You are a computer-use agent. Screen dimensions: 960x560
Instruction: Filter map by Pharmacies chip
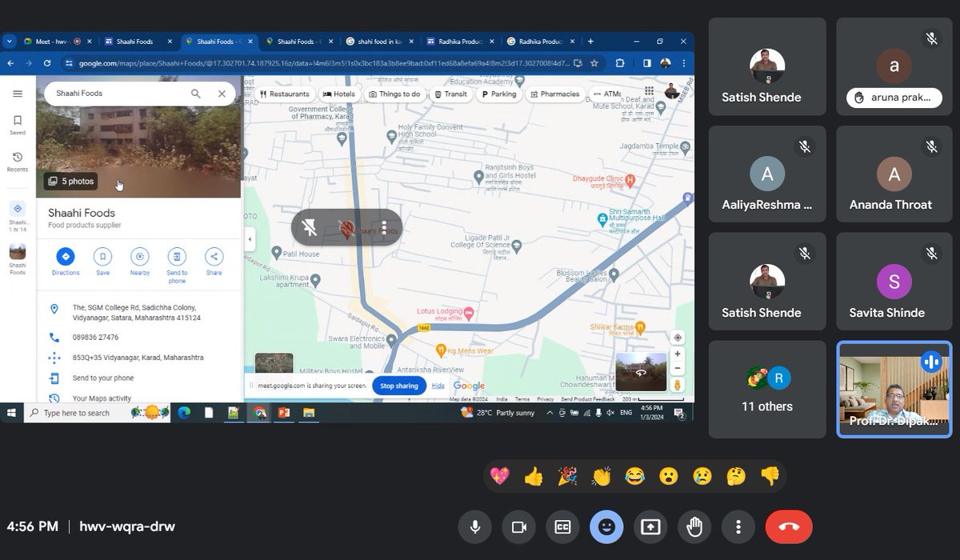click(x=554, y=94)
